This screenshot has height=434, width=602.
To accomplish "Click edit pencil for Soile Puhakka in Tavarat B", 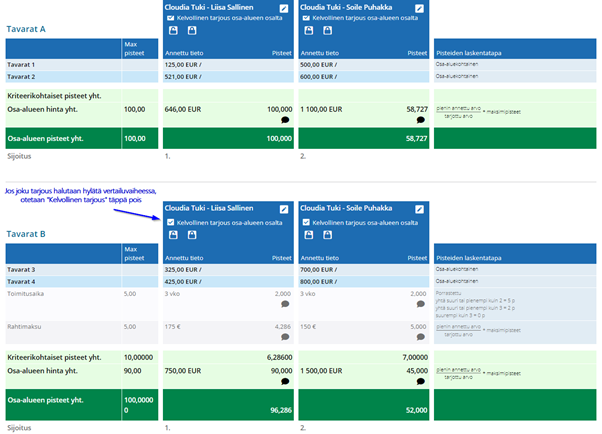I will pyautogui.click(x=419, y=209).
